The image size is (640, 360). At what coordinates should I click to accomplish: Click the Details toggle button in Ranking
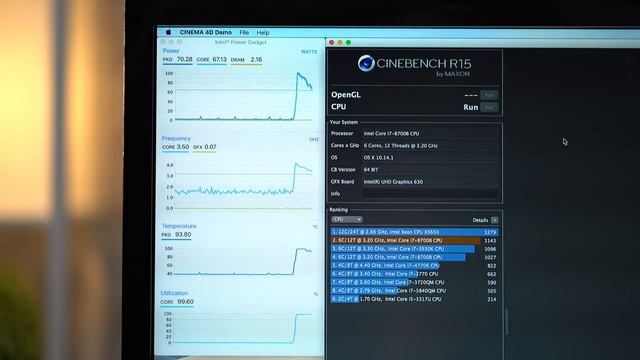coord(494,220)
